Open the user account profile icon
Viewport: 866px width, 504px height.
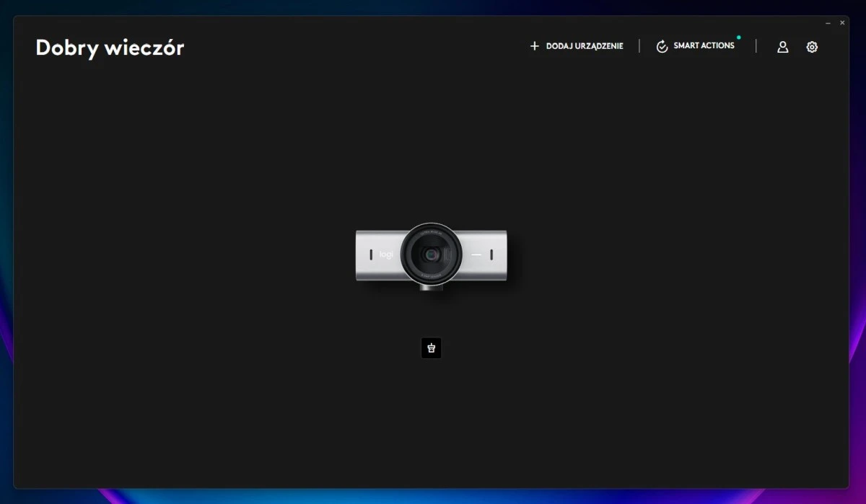(782, 47)
